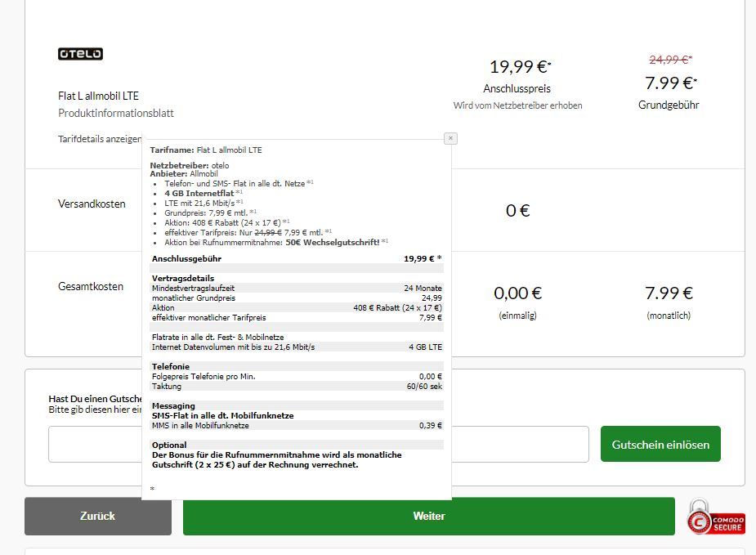Click the "Versandkosten" row label
Viewport: 756px width, 555px height.
point(92,204)
